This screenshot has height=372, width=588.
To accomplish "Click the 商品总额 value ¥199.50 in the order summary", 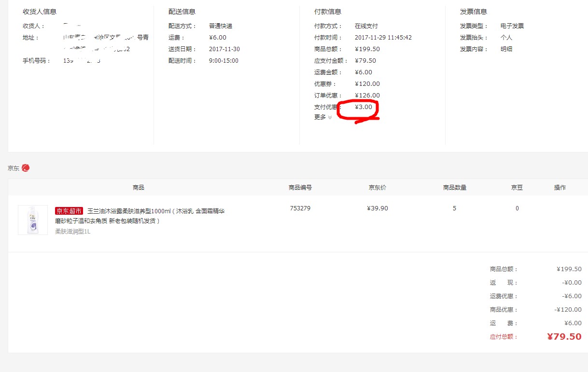I will point(569,269).
